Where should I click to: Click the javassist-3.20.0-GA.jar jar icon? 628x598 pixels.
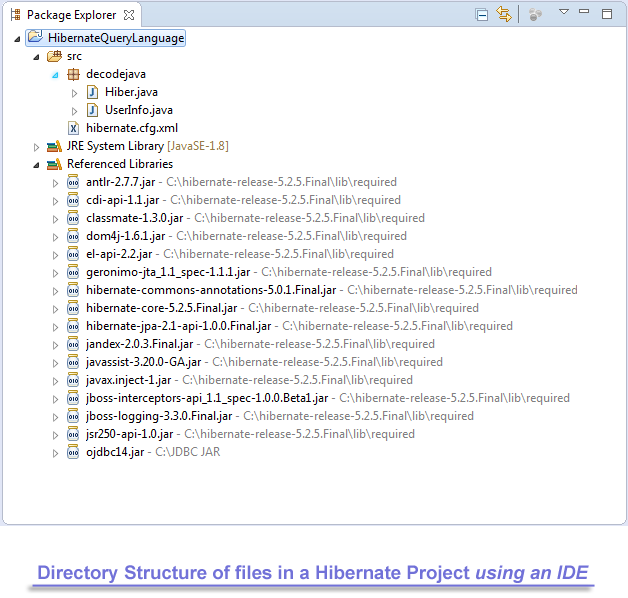(73, 362)
